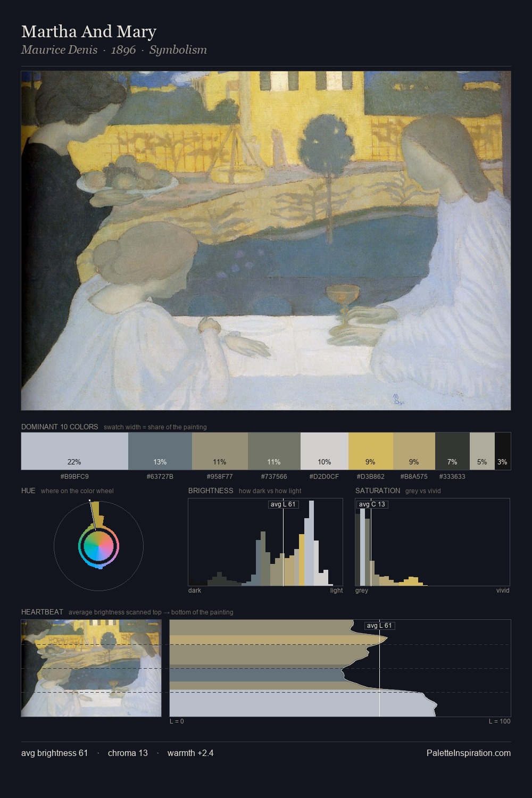Click the saturation histogram chart
This screenshot has height=798, width=532.
(x=433, y=542)
